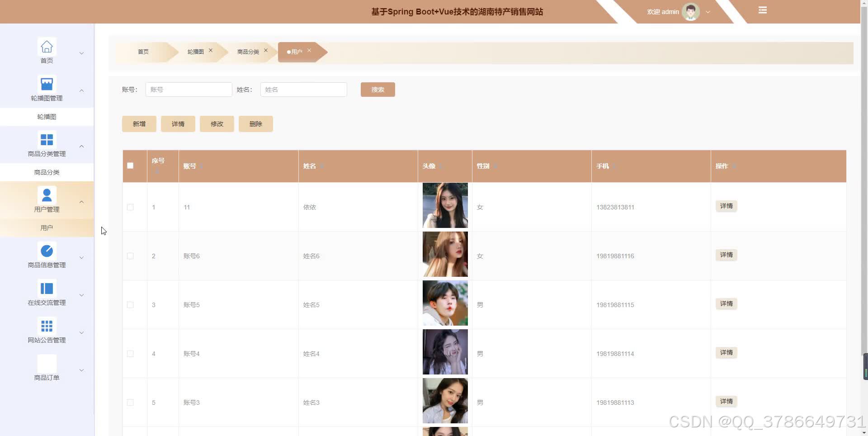The image size is (868, 436).
Task: Sort by the 手机 column header
Action: (x=615, y=166)
